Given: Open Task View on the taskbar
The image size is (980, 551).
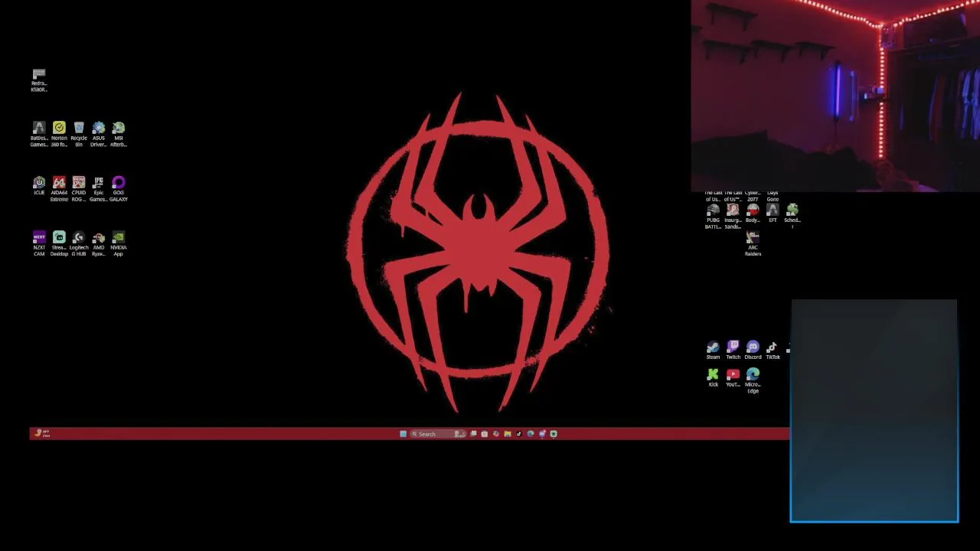Looking at the screenshot, I should point(473,434).
